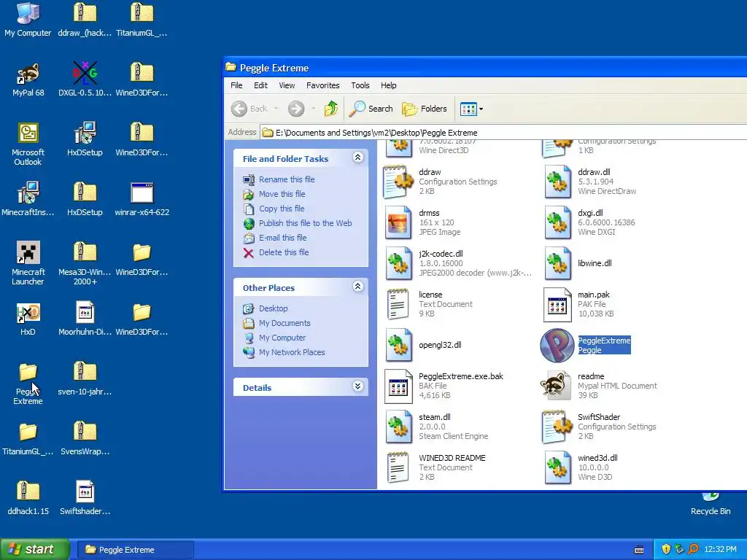
Task: Click Peggle Extreme taskbar button
Action: (135, 550)
